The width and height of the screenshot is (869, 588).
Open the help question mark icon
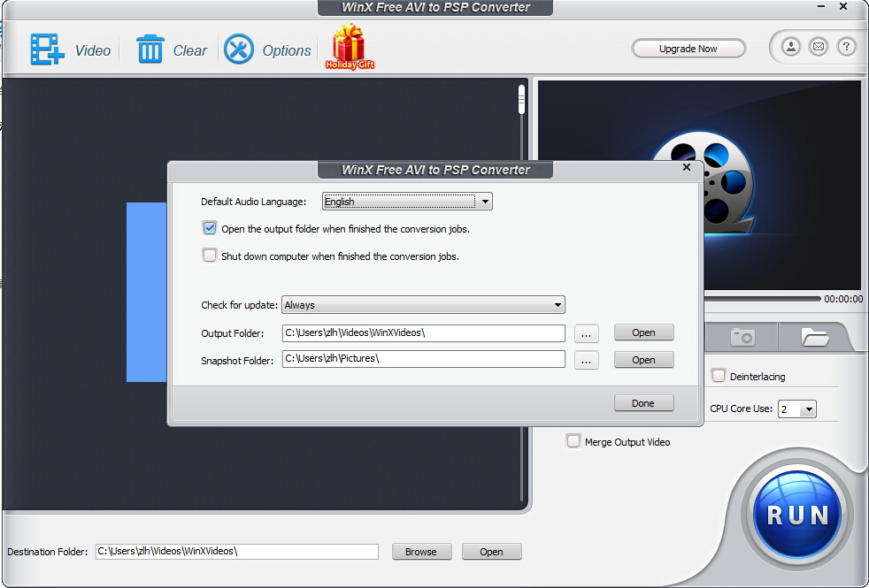pos(846,47)
